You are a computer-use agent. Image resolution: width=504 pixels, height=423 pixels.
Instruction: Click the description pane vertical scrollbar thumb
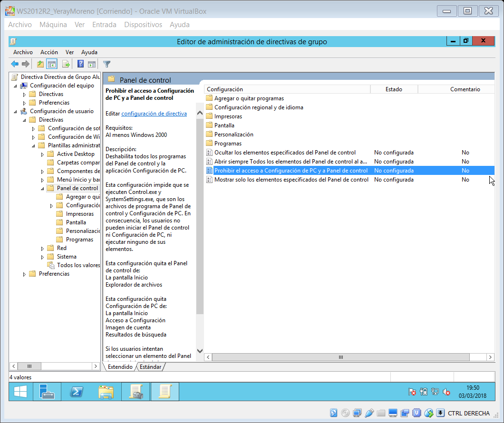click(200, 216)
